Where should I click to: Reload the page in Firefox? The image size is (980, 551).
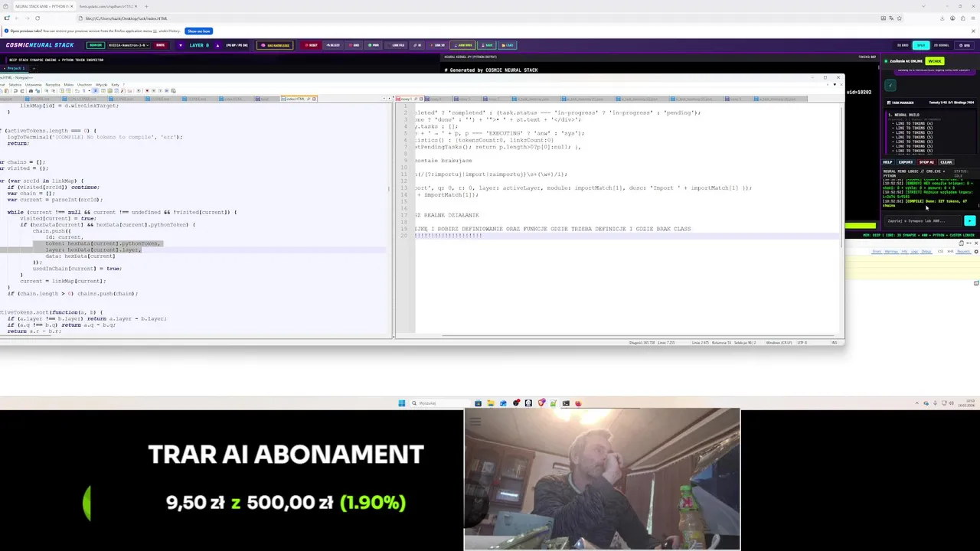point(37,18)
